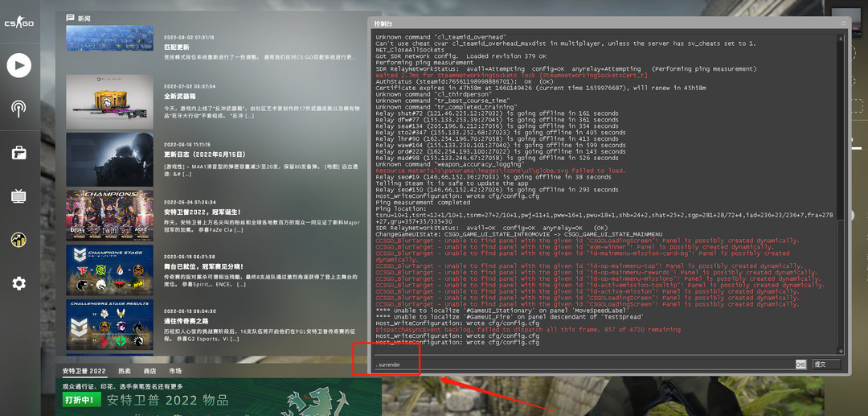
Task: Click red line Waited 2.7ms for SteamNetworkingSockets lock
Action: coord(511,76)
